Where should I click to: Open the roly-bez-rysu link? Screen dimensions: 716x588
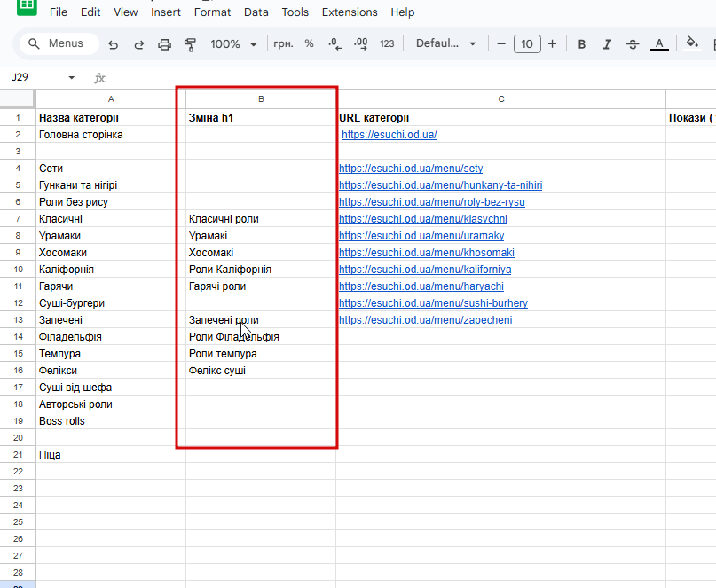pyautogui.click(x=431, y=202)
